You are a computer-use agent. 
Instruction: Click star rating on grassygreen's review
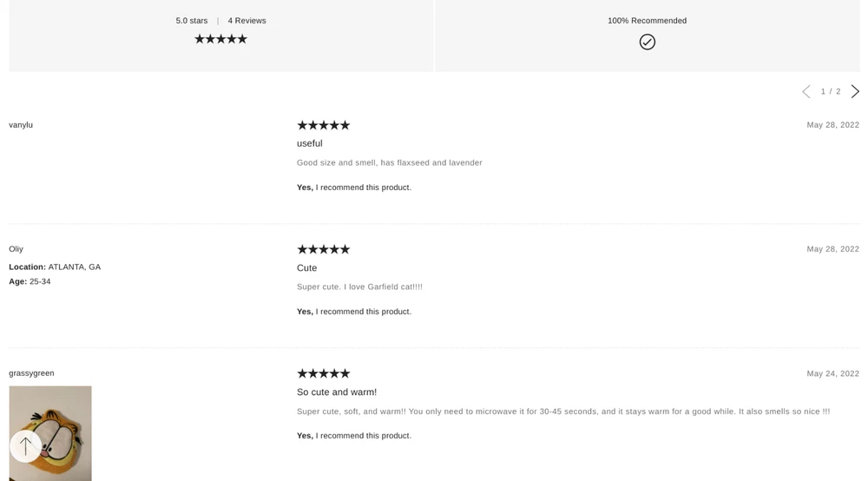pyautogui.click(x=323, y=373)
